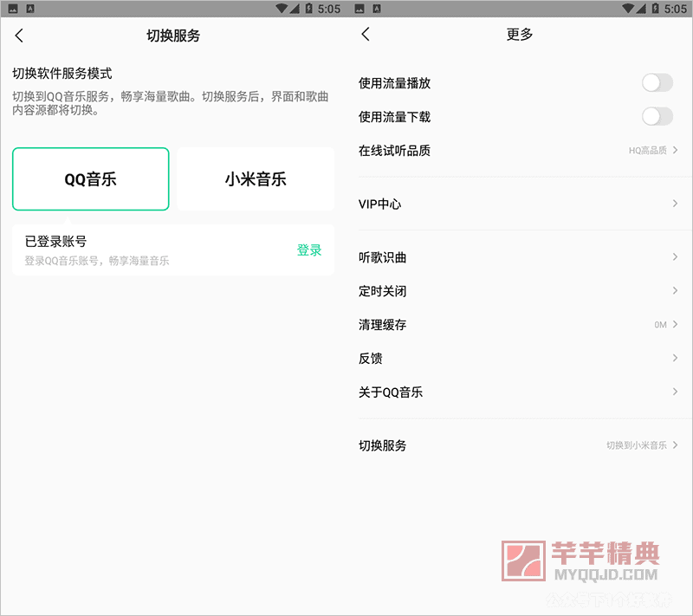
Task: Click the left status bar image notification icon
Action: (x=13, y=9)
